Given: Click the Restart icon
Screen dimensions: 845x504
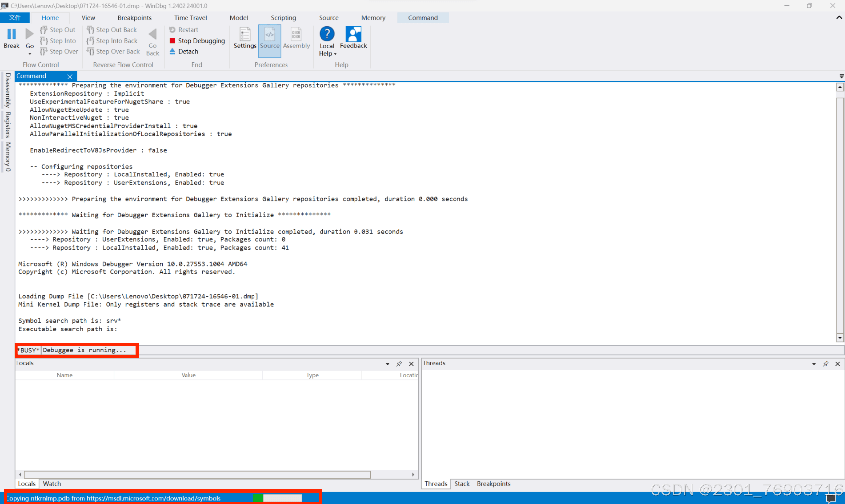Looking at the screenshot, I should [x=172, y=30].
